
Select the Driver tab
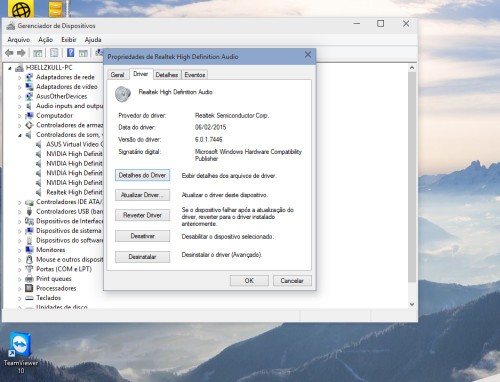[141, 74]
